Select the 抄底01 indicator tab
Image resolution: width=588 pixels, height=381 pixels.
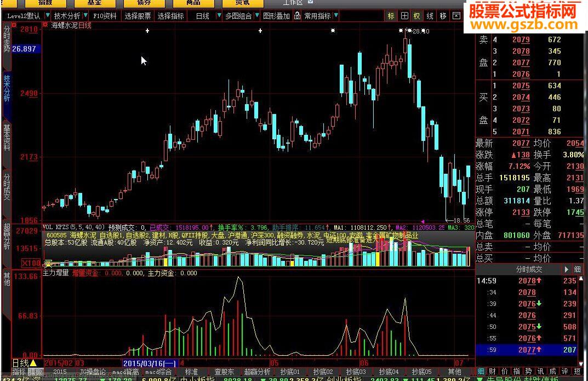coord(290,372)
